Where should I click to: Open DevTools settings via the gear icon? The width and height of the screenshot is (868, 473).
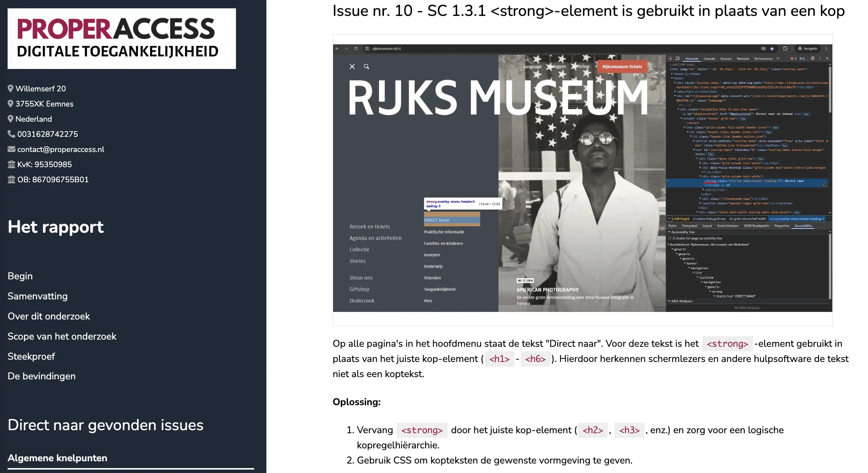pyautogui.click(x=813, y=59)
